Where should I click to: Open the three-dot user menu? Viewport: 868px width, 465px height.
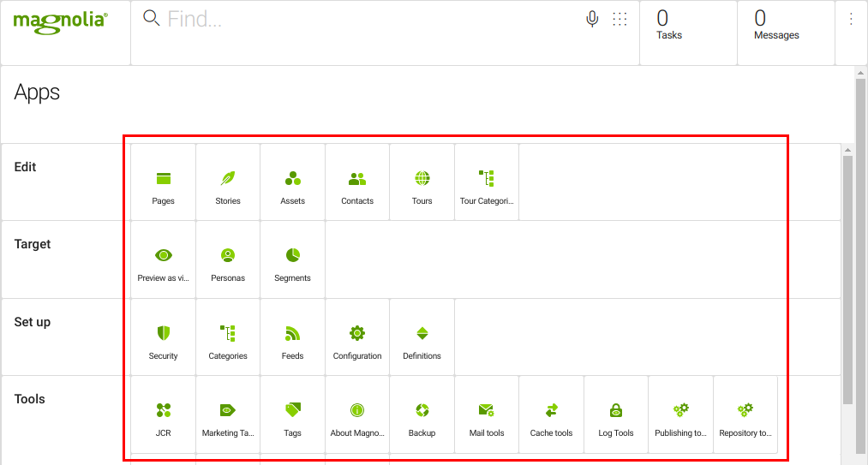[x=851, y=19]
